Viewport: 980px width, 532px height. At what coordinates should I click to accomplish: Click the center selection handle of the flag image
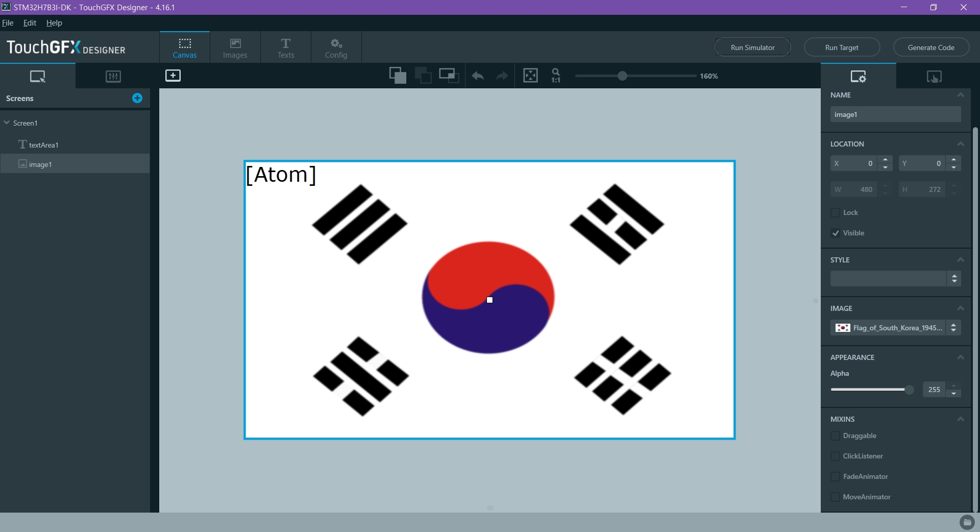pyautogui.click(x=489, y=300)
